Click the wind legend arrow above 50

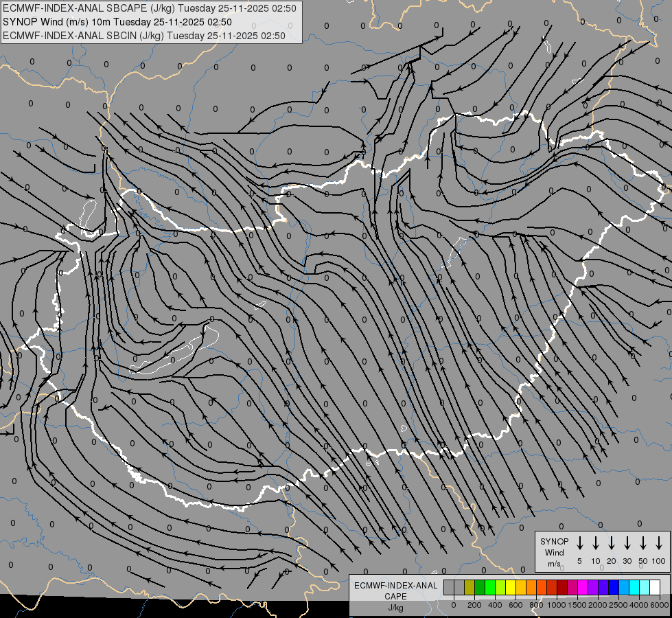click(x=643, y=543)
